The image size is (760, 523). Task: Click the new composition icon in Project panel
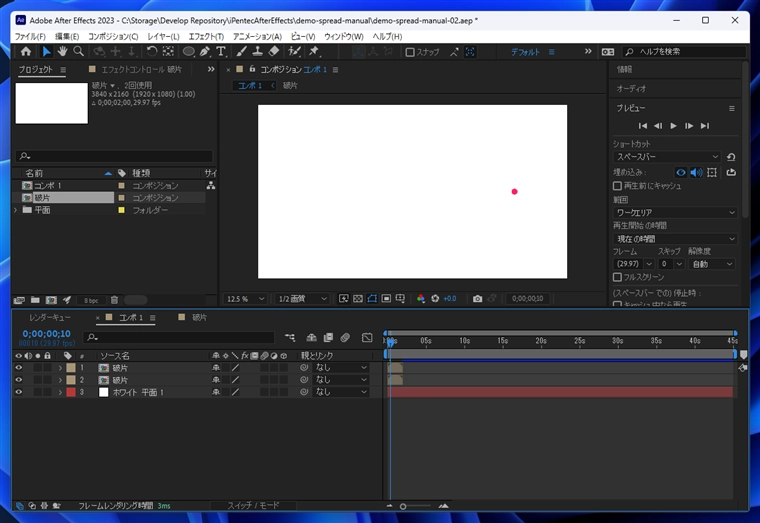point(51,300)
